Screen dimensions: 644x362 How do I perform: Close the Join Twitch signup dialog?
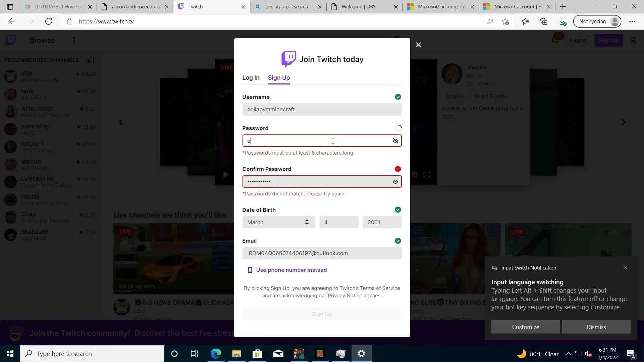(418, 45)
